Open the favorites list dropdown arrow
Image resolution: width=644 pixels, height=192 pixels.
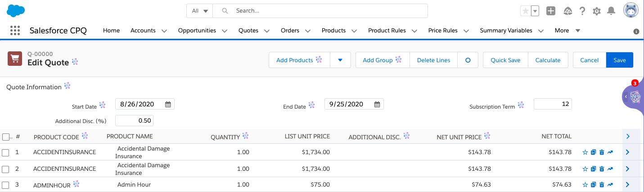click(x=535, y=11)
